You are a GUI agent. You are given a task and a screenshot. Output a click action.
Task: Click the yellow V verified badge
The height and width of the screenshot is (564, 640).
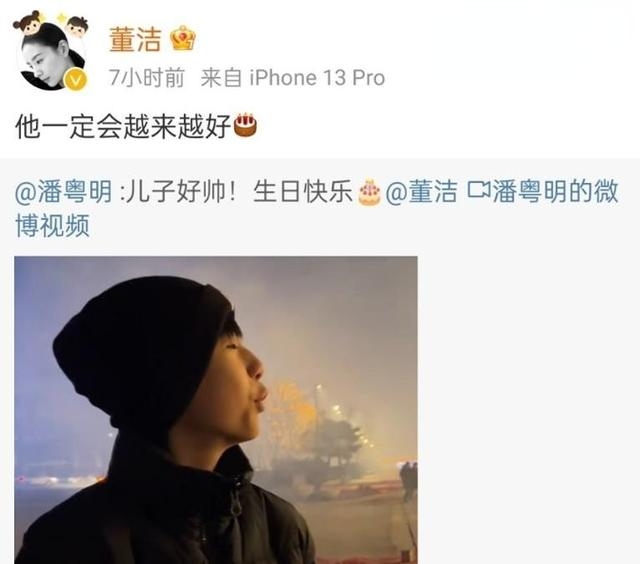point(76,79)
